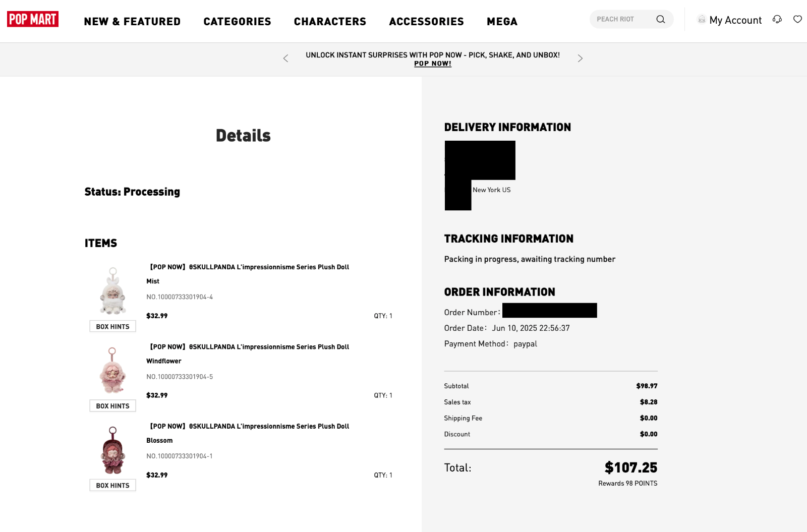Image resolution: width=807 pixels, height=532 pixels.
Task: Open My Account link
Action: [x=735, y=20]
